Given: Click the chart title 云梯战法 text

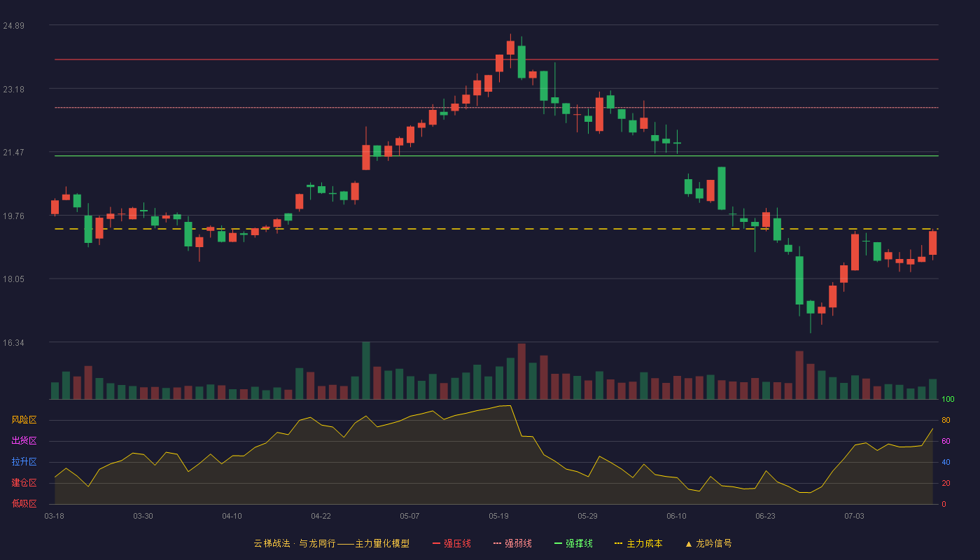Looking at the screenshot, I should [272, 543].
